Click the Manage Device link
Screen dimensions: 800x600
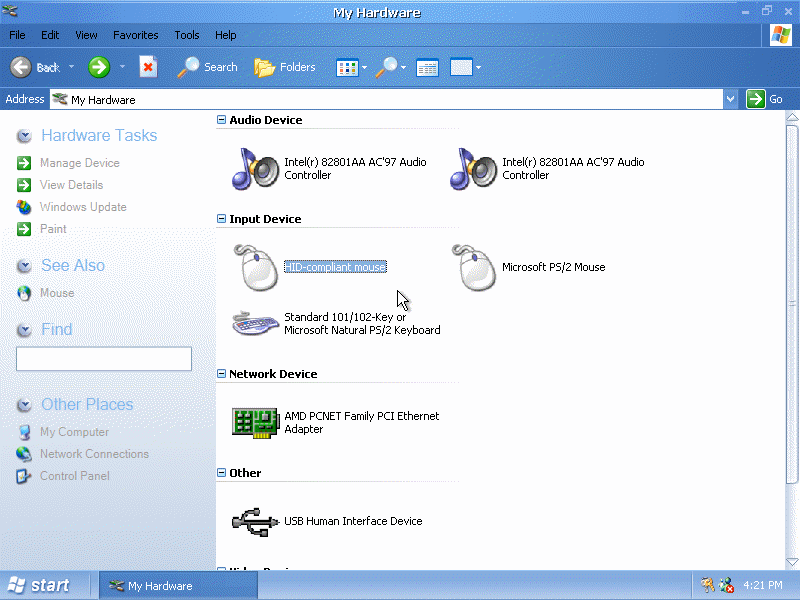(80, 163)
